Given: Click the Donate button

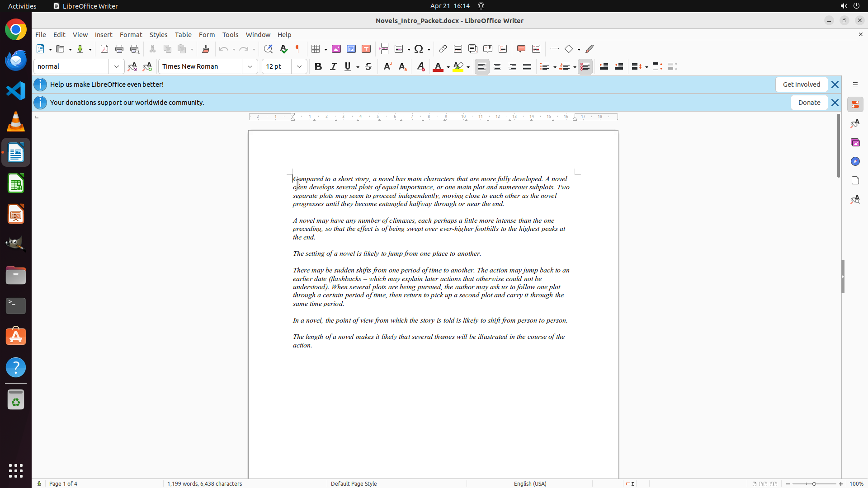Looking at the screenshot, I should (809, 103).
